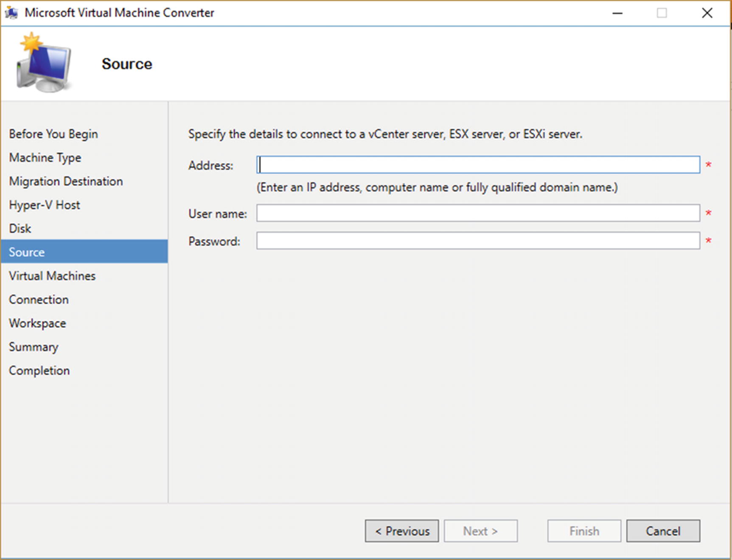This screenshot has width=732, height=560.
Task: View the Summary step
Action: (x=34, y=347)
